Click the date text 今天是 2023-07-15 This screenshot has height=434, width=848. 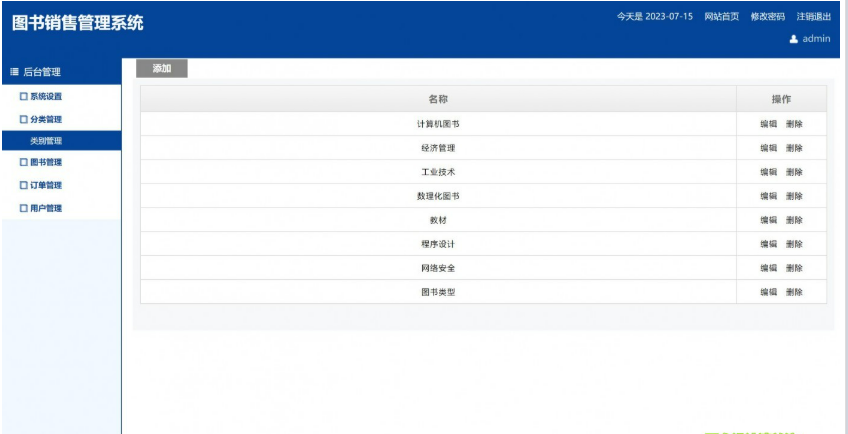tap(655, 16)
